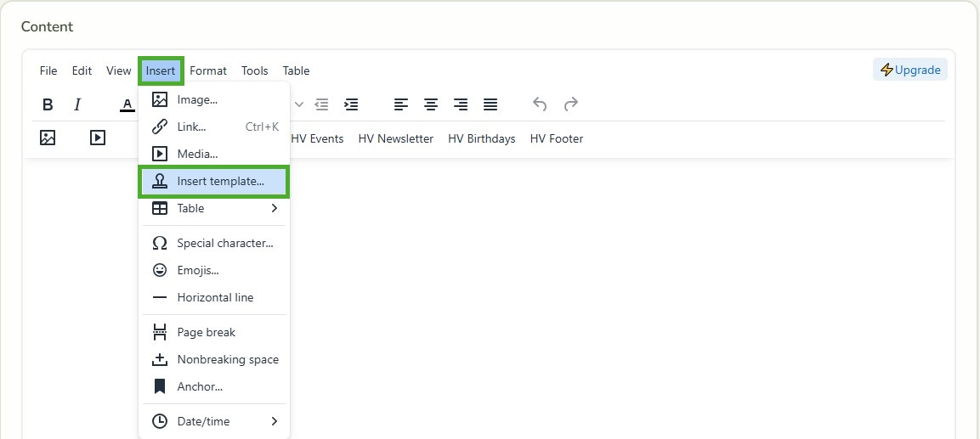This screenshot has width=980, height=439.
Task: Insert the HV Events template
Action: tap(317, 138)
